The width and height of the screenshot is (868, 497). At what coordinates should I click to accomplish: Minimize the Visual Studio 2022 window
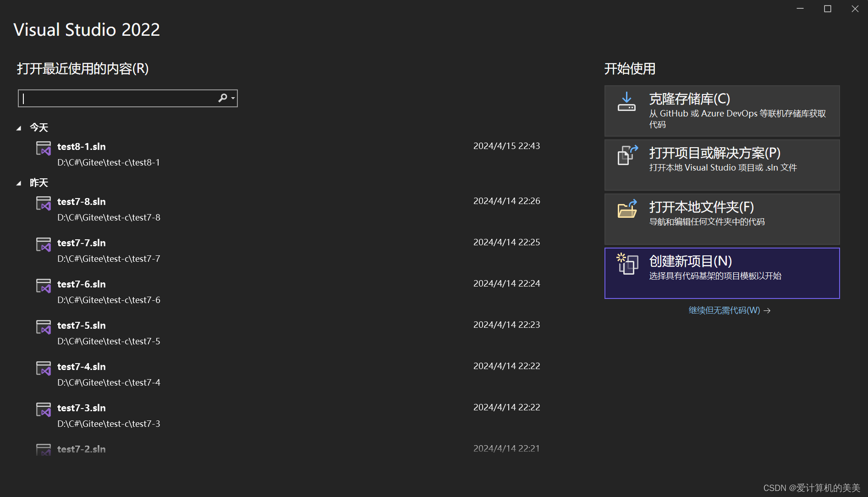800,9
